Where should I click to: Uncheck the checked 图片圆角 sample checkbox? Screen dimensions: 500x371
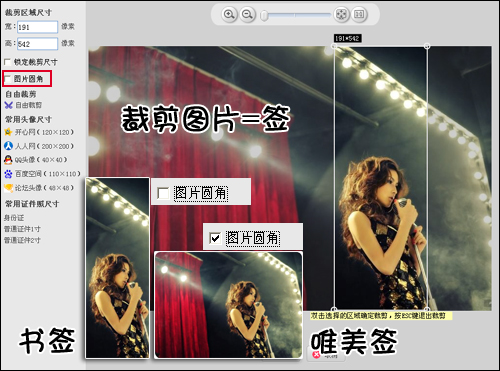click(x=215, y=238)
